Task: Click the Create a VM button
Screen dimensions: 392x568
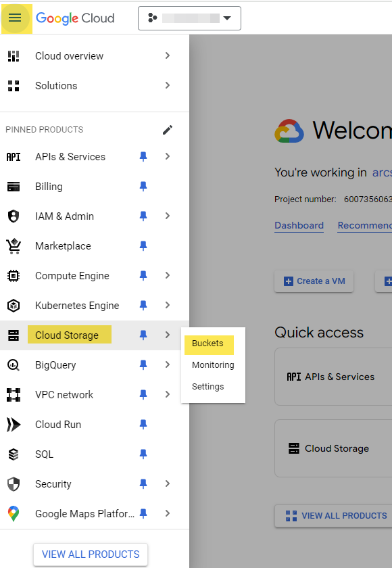Action: (x=314, y=281)
